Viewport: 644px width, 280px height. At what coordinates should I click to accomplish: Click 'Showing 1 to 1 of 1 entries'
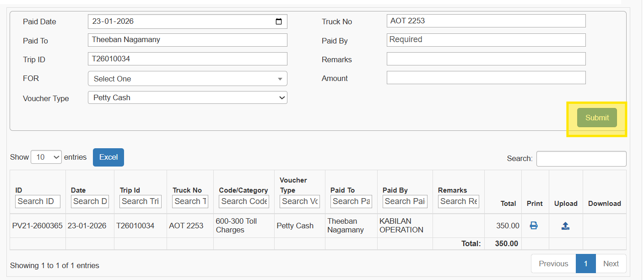54,265
